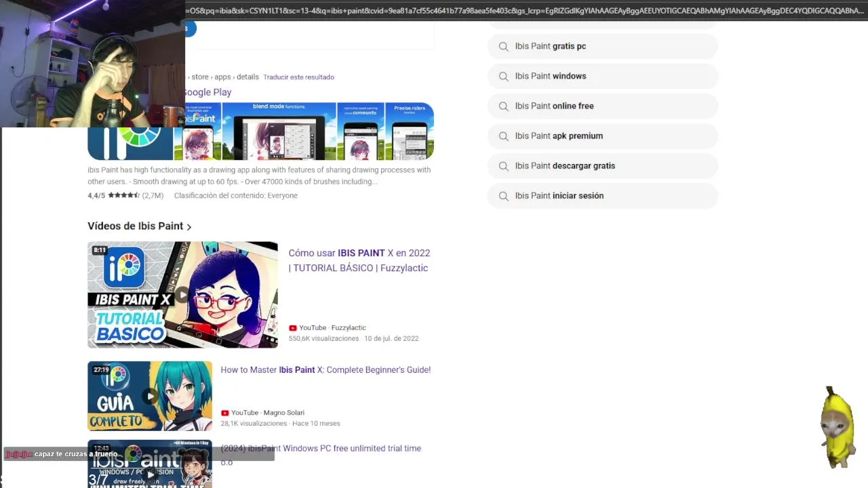The width and height of the screenshot is (868, 488).
Task: Open ibisPaint Windows PC free unlimited trial link
Action: [321, 455]
